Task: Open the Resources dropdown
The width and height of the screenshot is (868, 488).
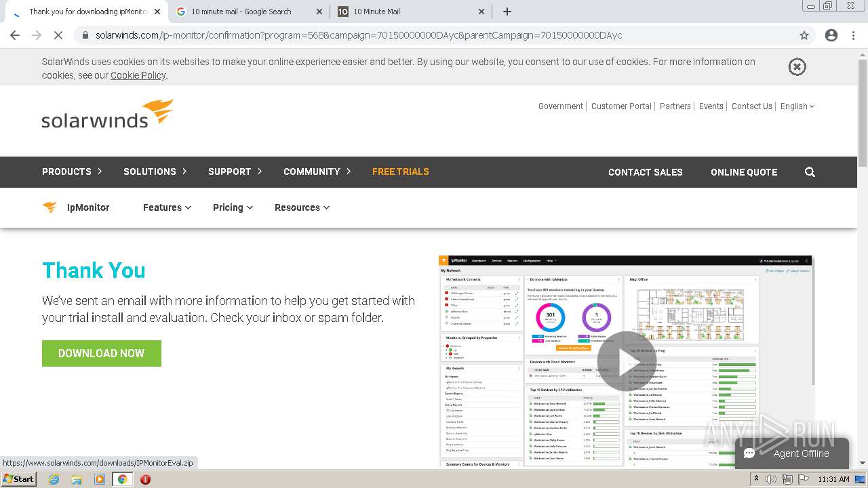Action: coord(302,207)
